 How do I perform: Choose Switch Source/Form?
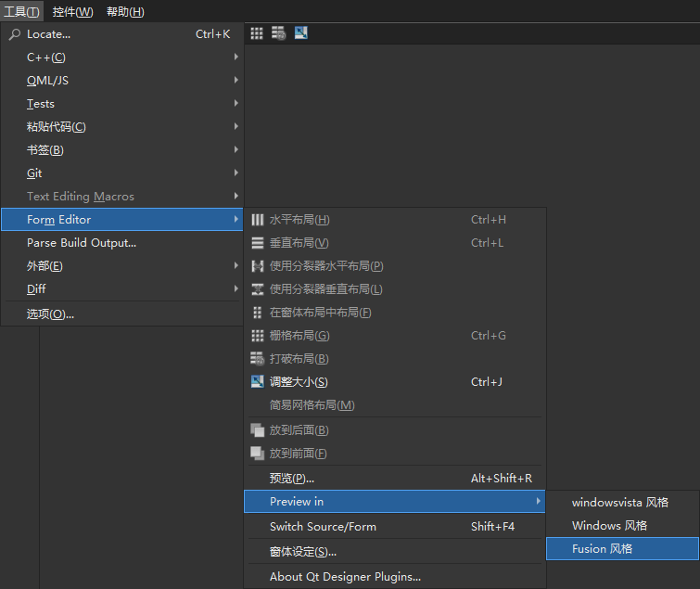point(395,527)
